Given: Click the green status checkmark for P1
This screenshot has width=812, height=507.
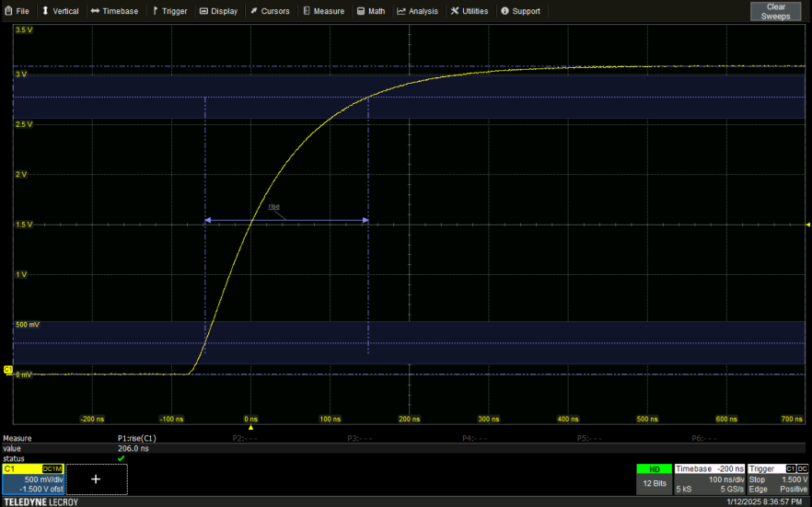Looking at the screenshot, I should tap(122, 458).
